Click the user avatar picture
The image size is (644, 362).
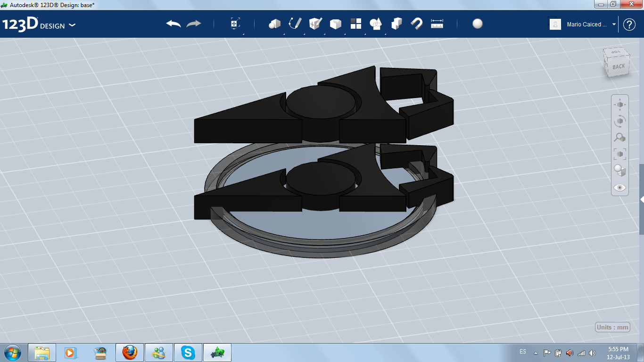click(x=555, y=24)
